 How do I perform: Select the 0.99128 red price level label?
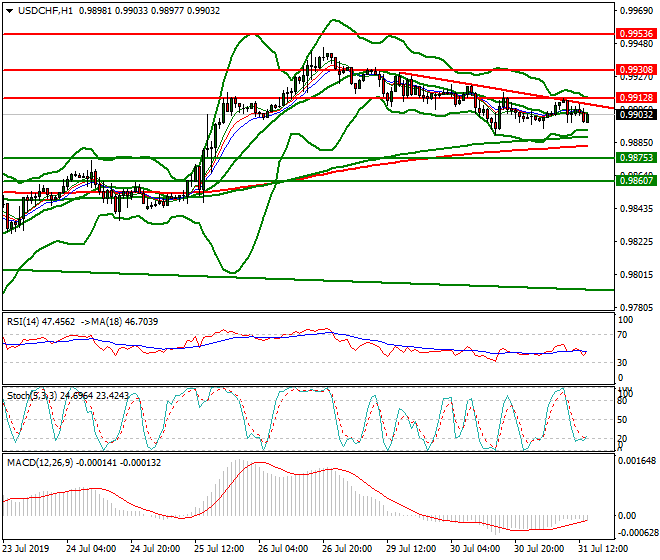coord(636,98)
